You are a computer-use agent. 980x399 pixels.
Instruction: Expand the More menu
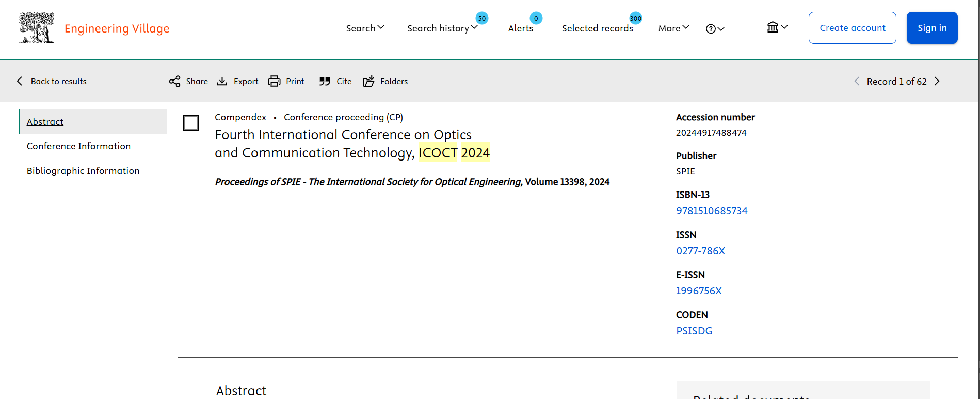point(673,28)
